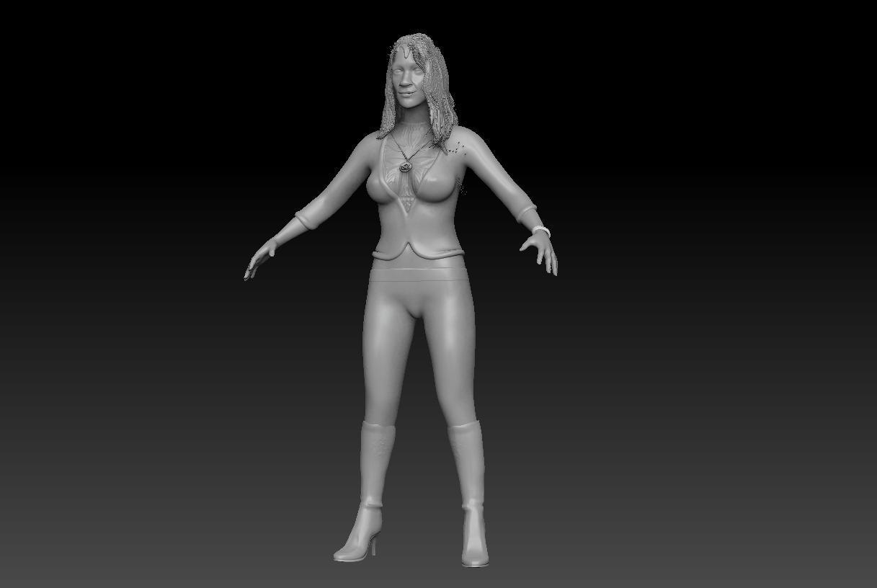Click the high-heeled boot with visible stiletto
This screenshot has height=588, width=877.
pos(363,492)
